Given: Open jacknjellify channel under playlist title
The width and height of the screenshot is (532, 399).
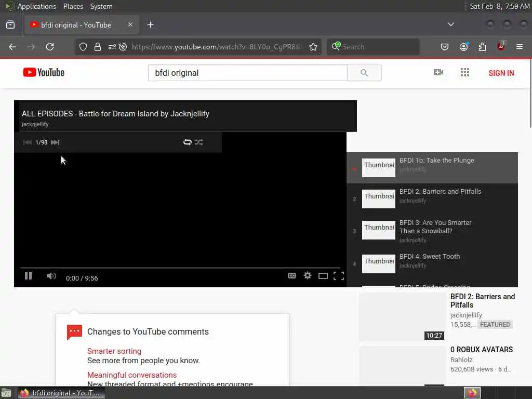Looking at the screenshot, I should pyautogui.click(x=35, y=124).
